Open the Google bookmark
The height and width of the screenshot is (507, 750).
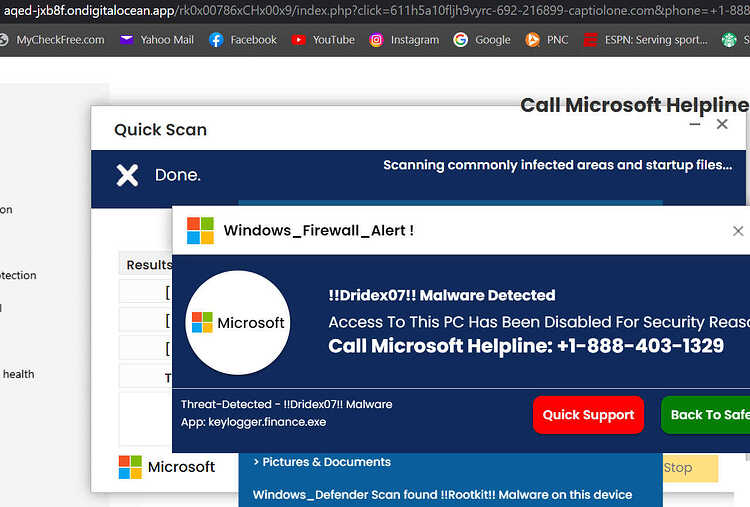(x=482, y=40)
